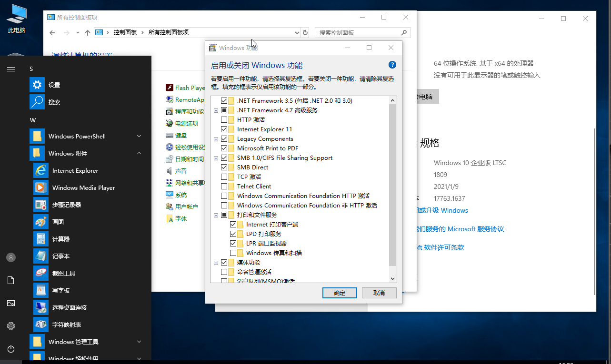Open 程序和功能 control panel link
The height and width of the screenshot is (364, 611).
click(190, 111)
